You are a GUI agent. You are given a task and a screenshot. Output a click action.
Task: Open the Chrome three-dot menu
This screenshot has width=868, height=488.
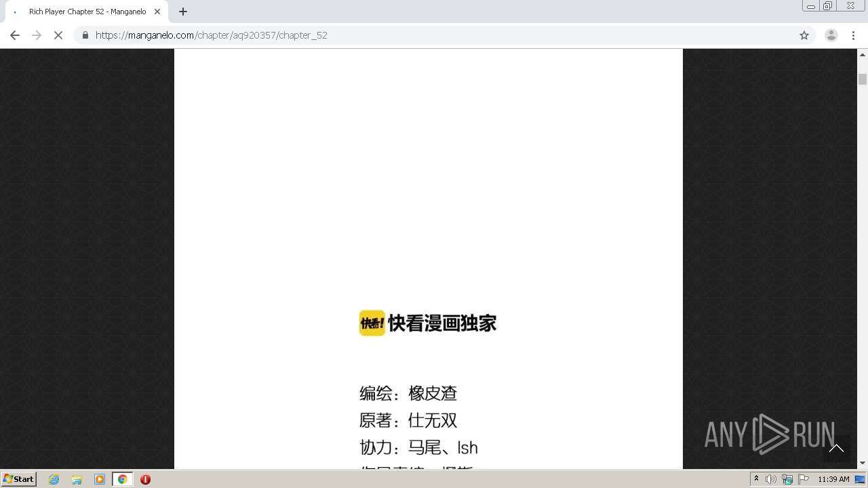click(x=853, y=35)
